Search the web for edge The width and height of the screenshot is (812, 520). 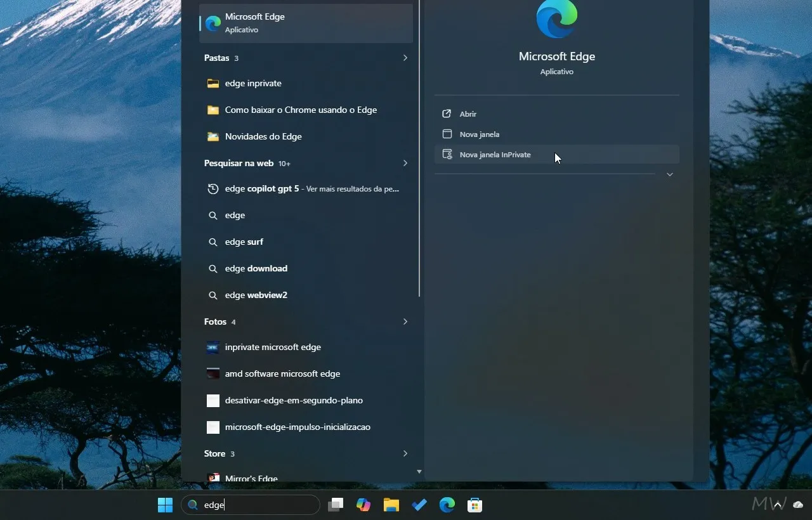tap(306, 215)
